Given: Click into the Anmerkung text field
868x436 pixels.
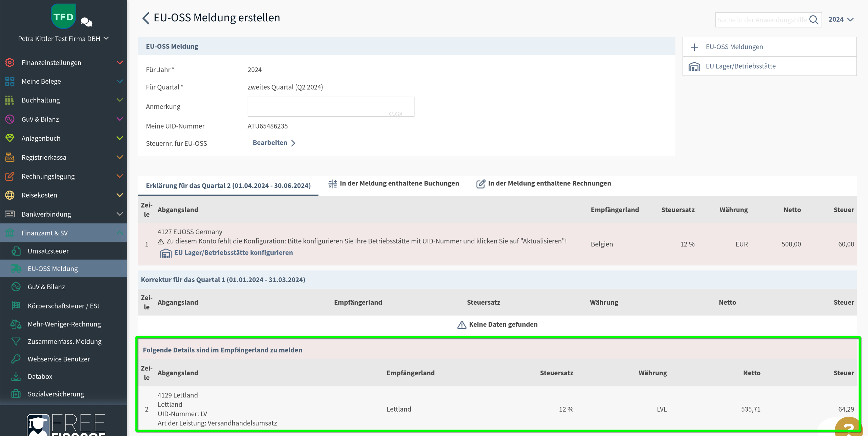Looking at the screenshot, I should (331, 106).
